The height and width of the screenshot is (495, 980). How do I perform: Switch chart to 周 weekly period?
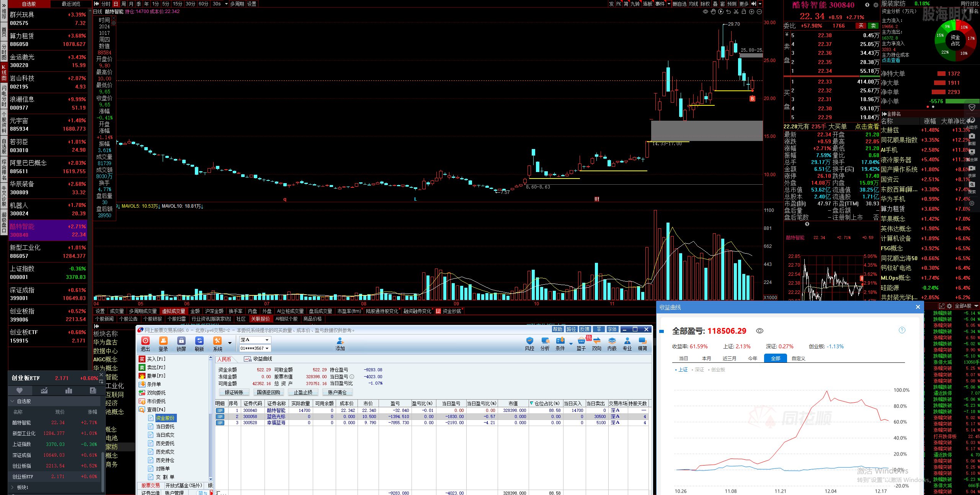124,4
